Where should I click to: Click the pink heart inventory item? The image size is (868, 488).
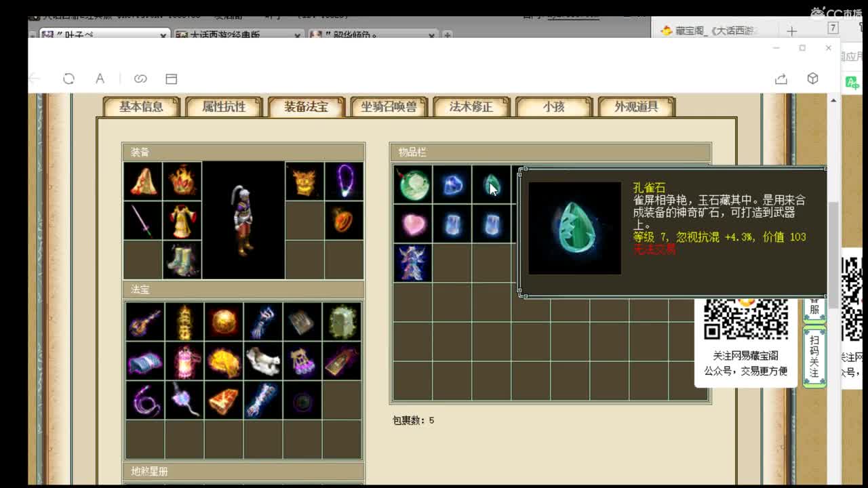(412, 224)
